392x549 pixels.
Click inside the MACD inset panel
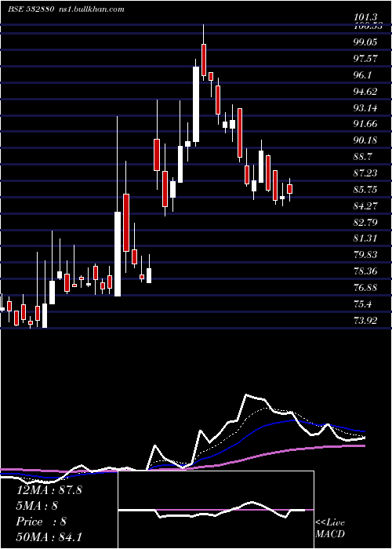(x=216, y=510)
